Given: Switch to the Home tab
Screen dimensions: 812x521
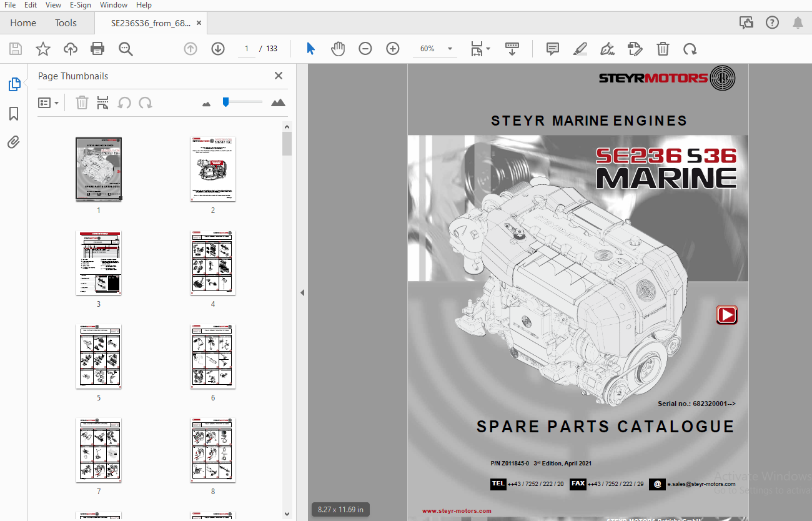Looking at the screenshot, I should tap(23, 23).
